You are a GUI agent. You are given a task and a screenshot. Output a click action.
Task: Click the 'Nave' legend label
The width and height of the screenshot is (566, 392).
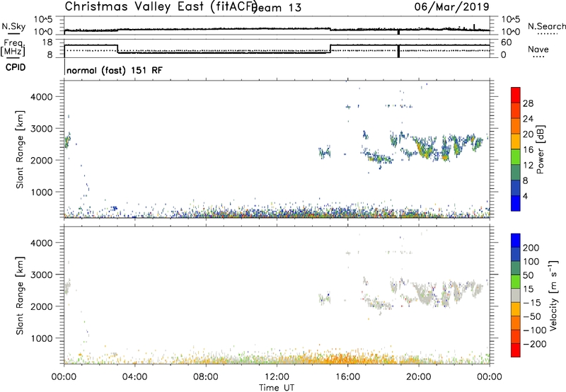pyautogui.click(x=538, y=50)
